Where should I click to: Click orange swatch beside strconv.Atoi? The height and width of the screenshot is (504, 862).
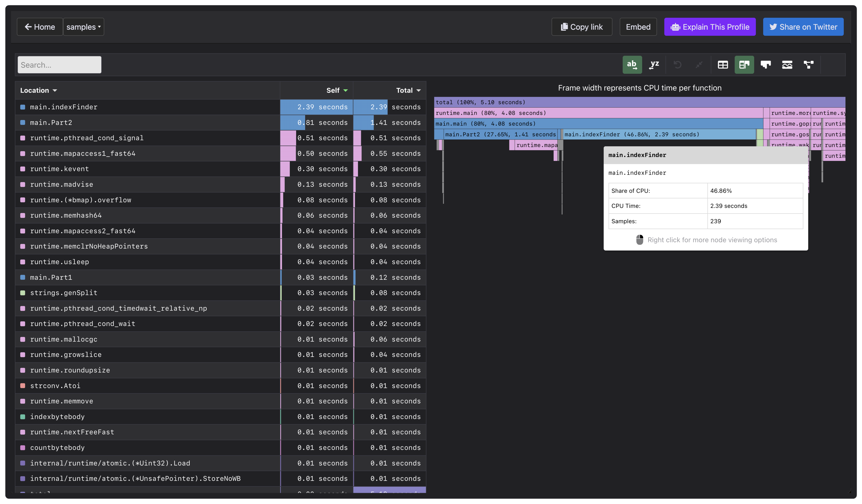coord(23,386)
